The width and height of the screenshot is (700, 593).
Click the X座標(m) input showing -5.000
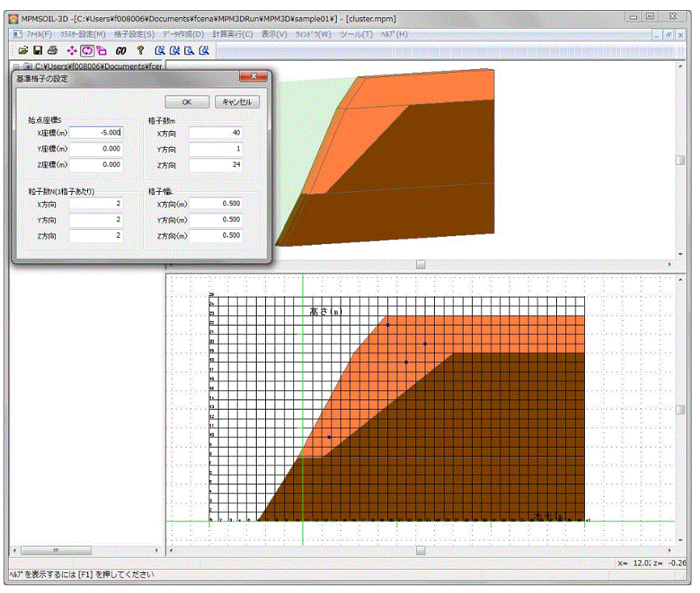point(95,132)
